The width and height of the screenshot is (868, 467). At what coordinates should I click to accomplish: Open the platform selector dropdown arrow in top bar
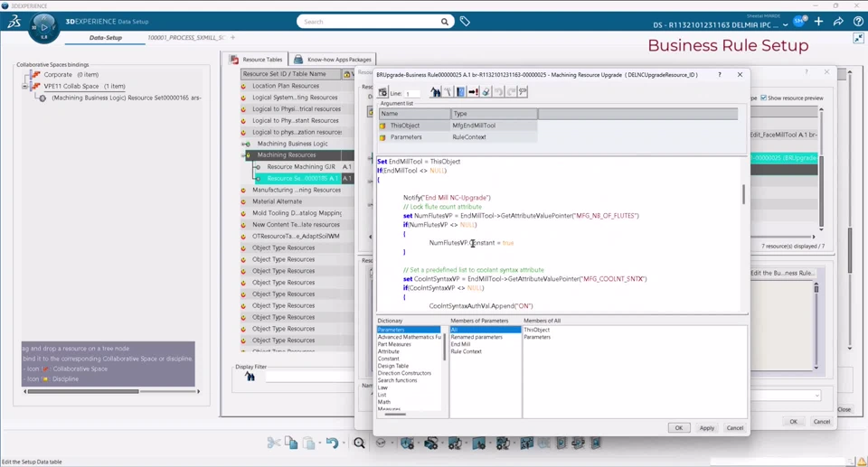[785, 25]
